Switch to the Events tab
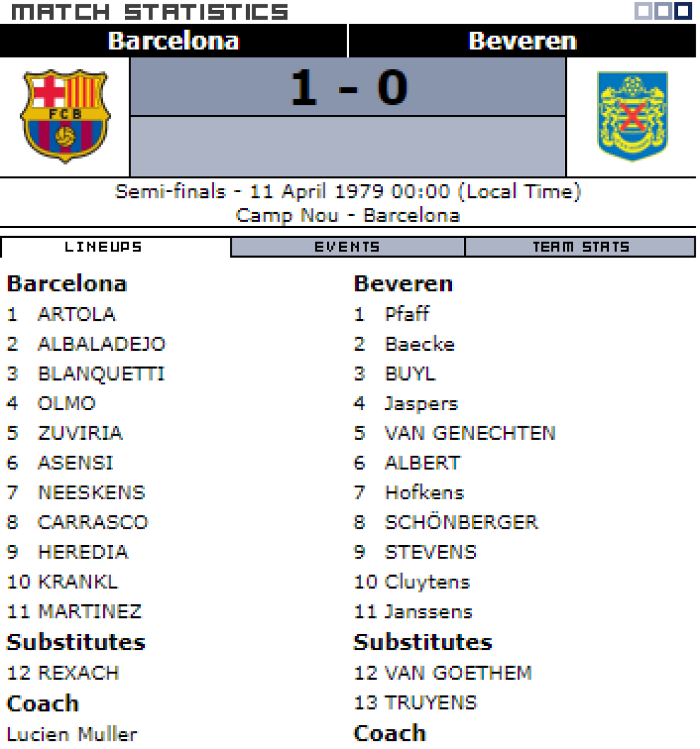700x749 pixels. pos(347,247)
